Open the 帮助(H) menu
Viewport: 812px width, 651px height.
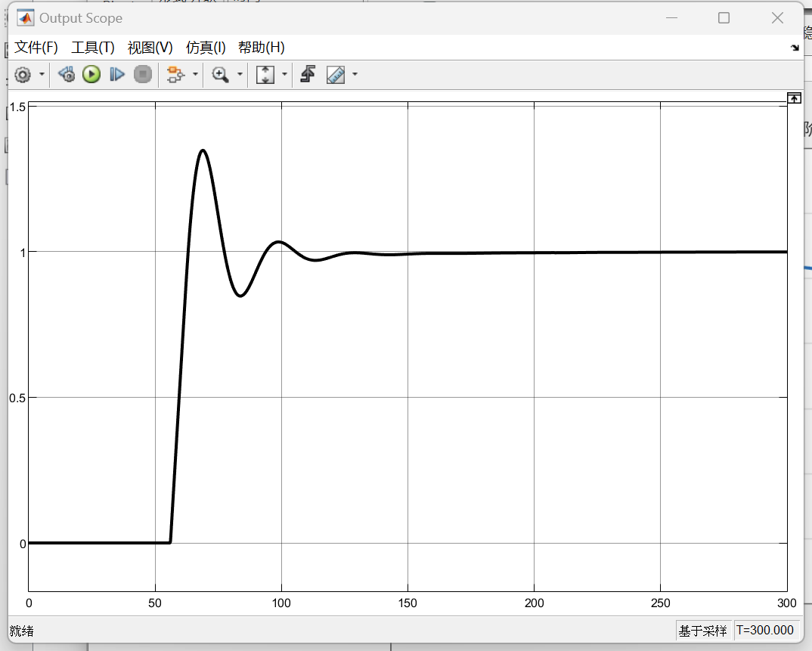[261, 48]
